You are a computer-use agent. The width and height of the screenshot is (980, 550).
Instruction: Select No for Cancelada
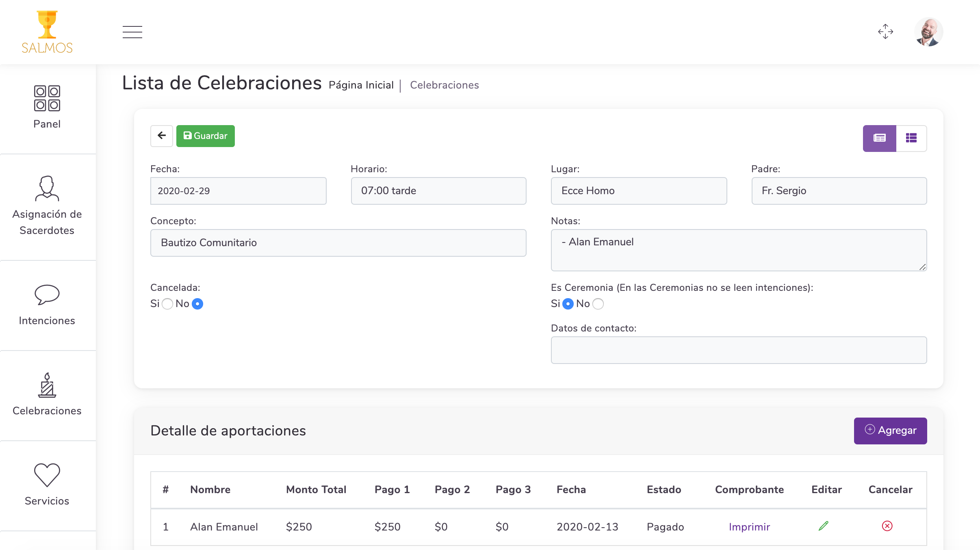[197, 304]
